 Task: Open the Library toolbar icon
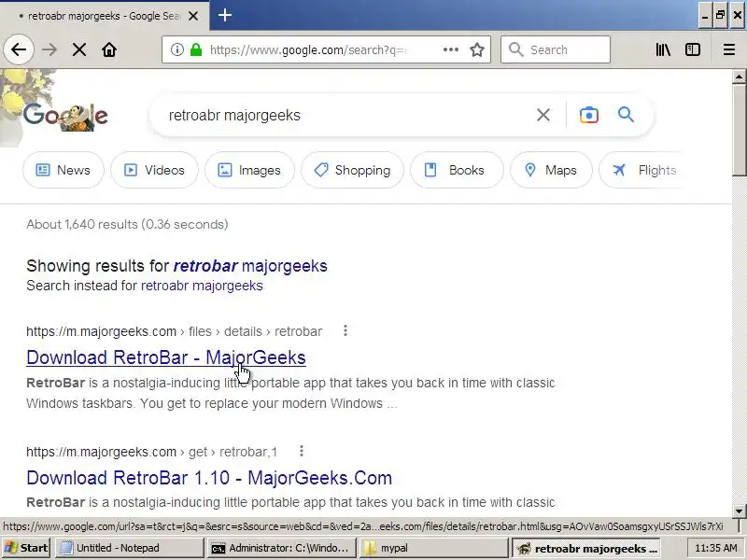pos(663,49)
